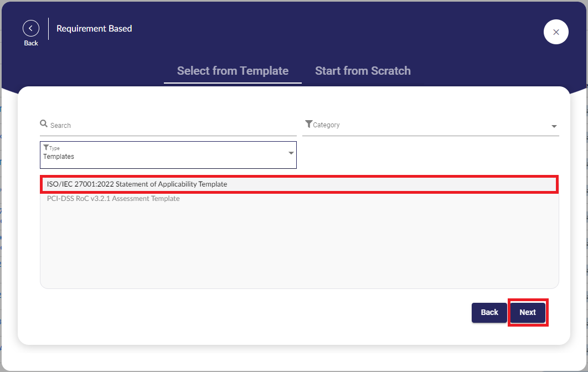
Task: Click the circular back arrow icon
Action: pos(31,28)
